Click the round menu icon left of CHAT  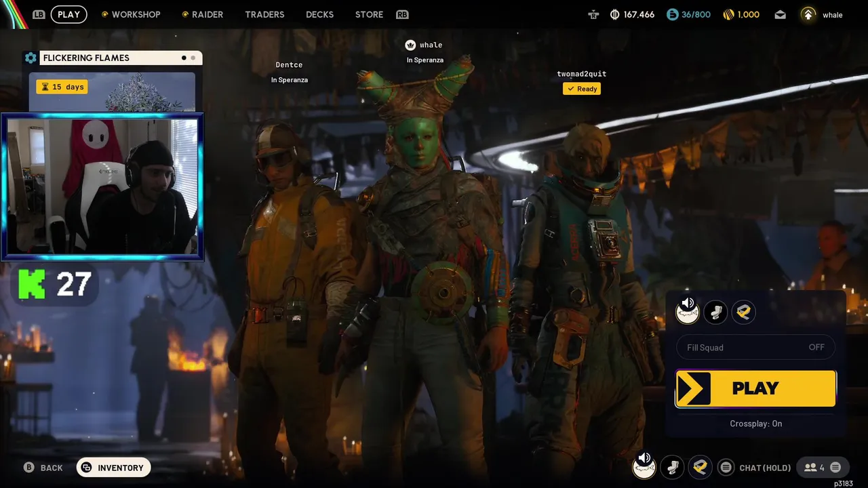pos(726,467)
